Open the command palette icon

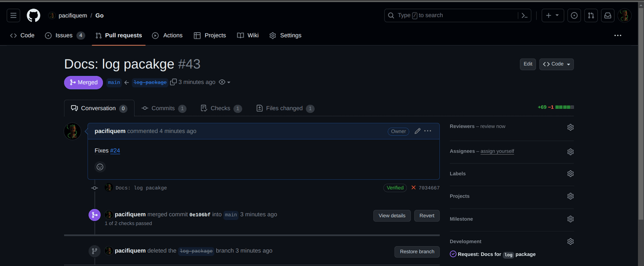pos(524,16)
